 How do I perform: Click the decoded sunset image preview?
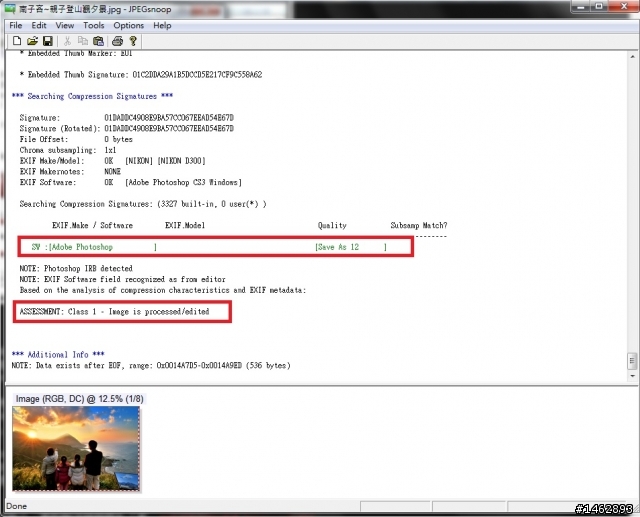pyautogui.click(x=76, y=448)
